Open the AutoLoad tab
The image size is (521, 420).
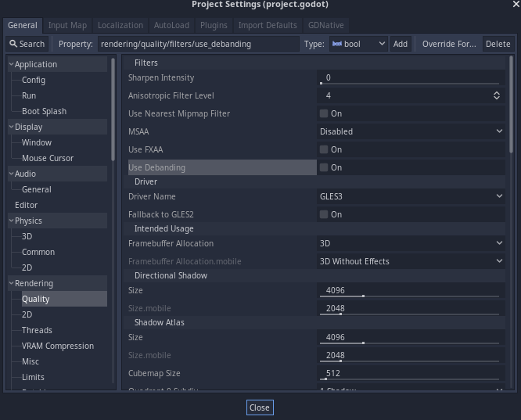click(x=171, y=26)
